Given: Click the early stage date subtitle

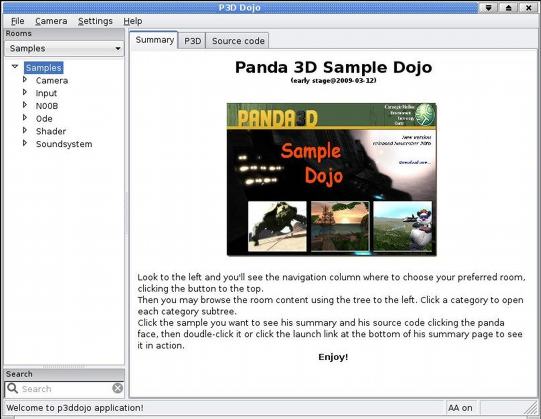Looking at the screenshot, I should coord(333,80).
